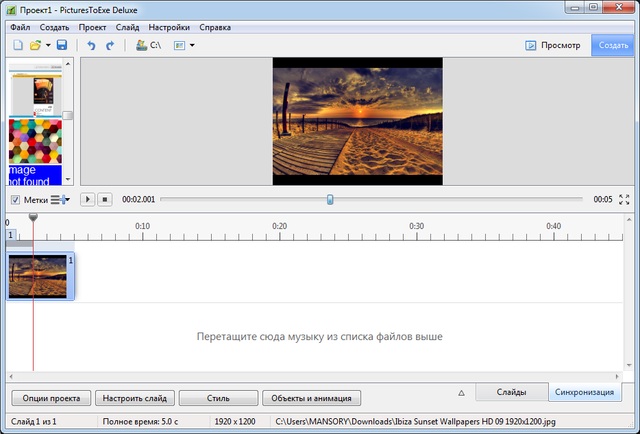Click the preview playback position slider
Viewport: 640px width, 434px height.
pos(330,200)
